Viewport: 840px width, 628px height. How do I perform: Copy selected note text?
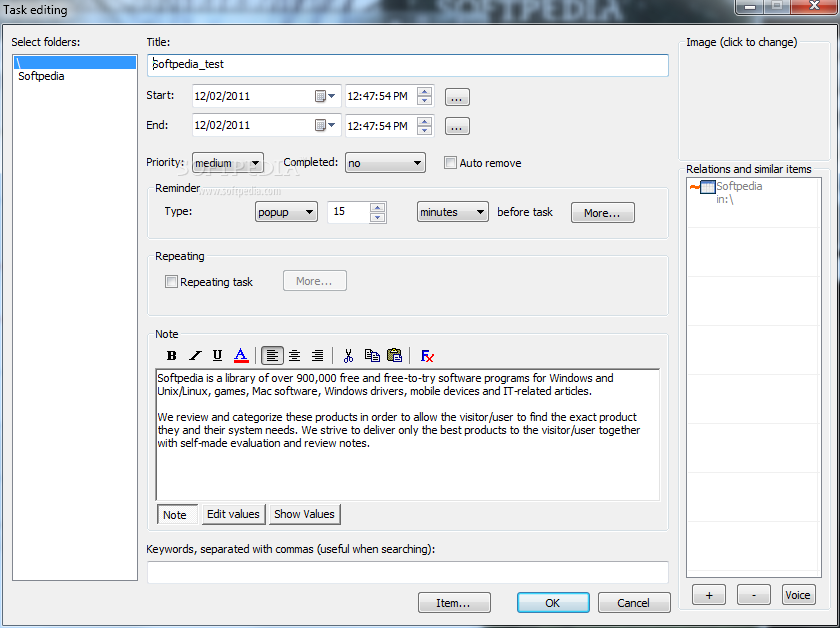click(372, 355)
